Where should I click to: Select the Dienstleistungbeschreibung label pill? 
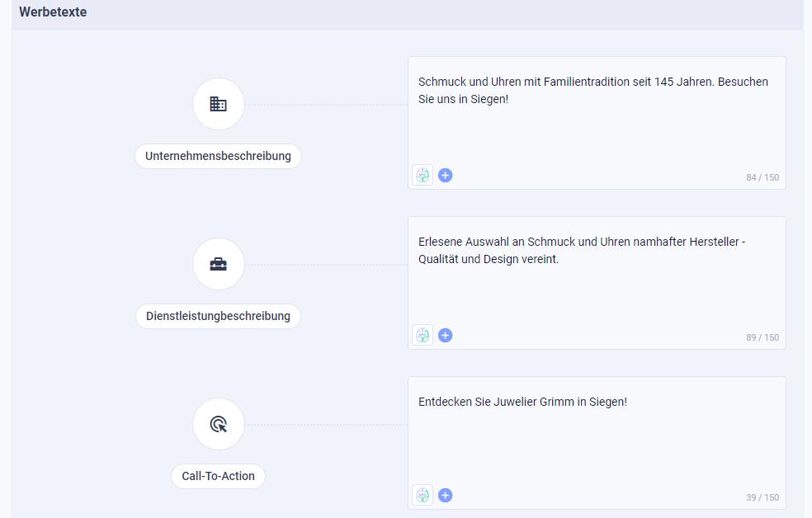218,316
